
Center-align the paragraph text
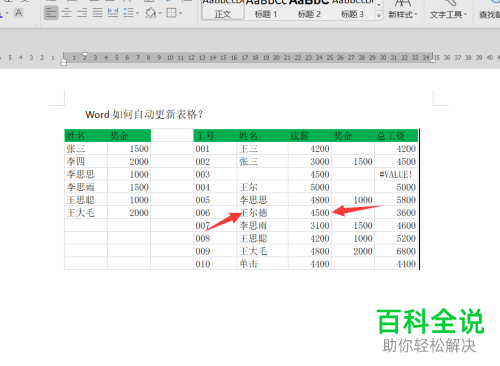pyautogui.click(x=67, y=13)
